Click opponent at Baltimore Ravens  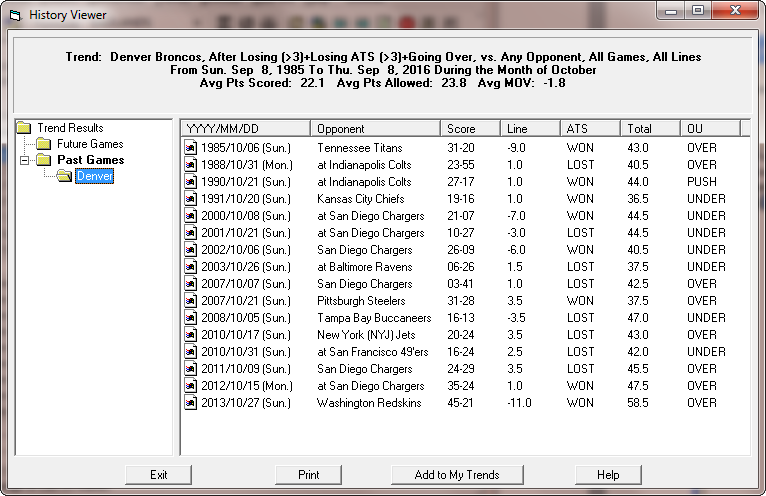tap(364, 267)
